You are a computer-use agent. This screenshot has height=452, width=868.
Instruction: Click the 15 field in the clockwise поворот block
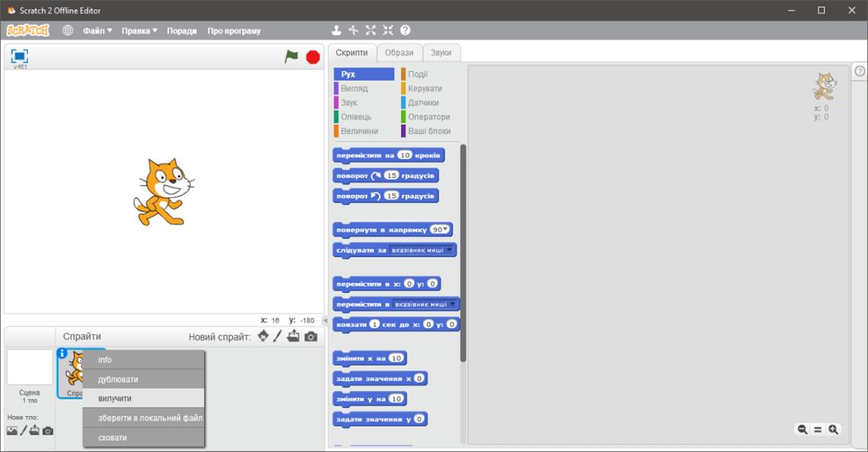392,176
